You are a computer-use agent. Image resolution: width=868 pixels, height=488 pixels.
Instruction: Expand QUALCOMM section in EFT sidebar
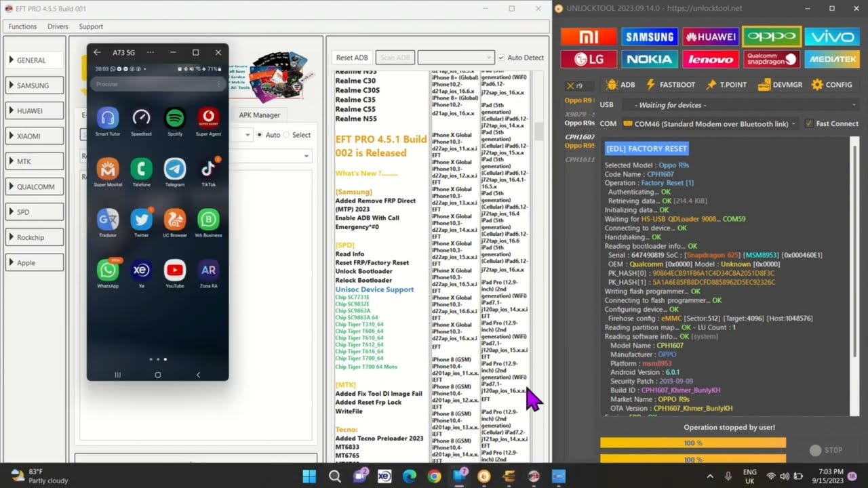pyautogui.click(x=35, y=186)
